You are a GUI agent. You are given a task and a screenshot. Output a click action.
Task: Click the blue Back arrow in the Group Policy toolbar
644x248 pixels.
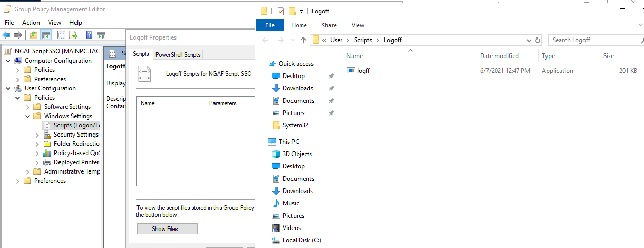[x=6, y=35]
